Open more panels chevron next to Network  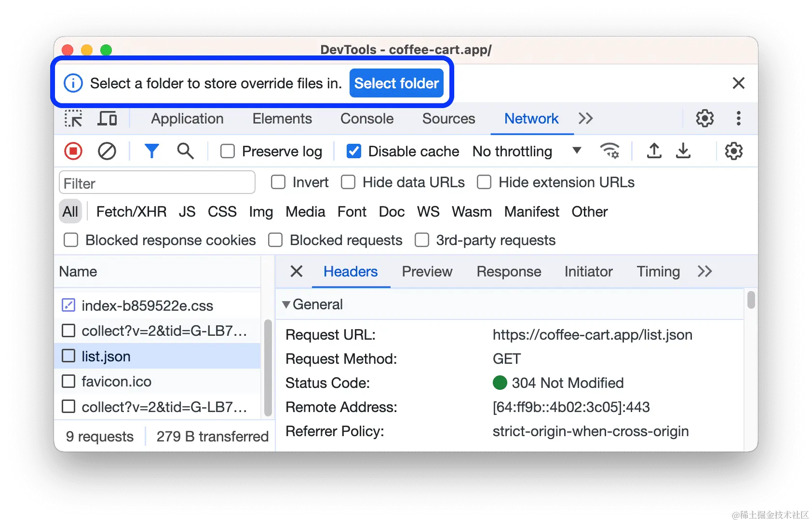pos(585,118)
